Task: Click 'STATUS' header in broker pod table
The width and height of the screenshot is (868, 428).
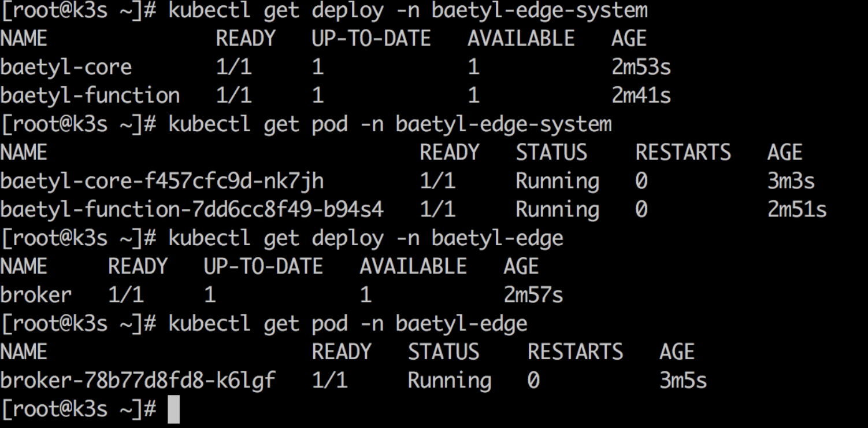Action: 444,352
